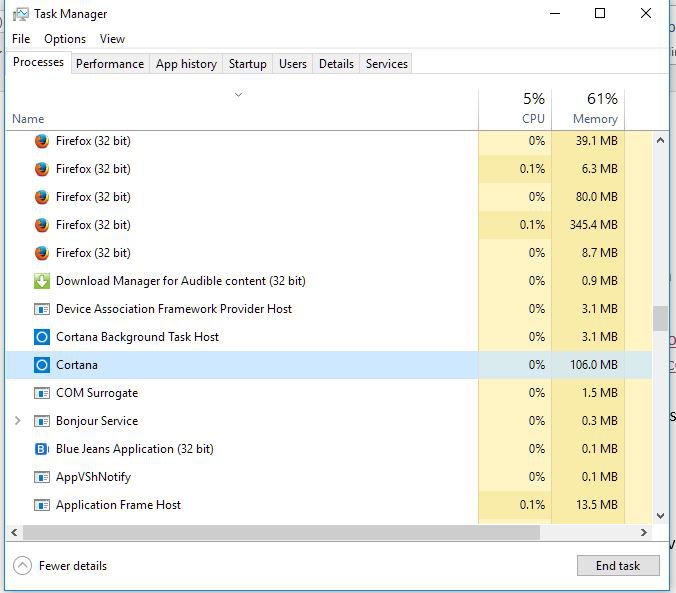The width and height of the screenshot is (676, 593).
Task: Open the Startup tab
Action: [247, 64]
